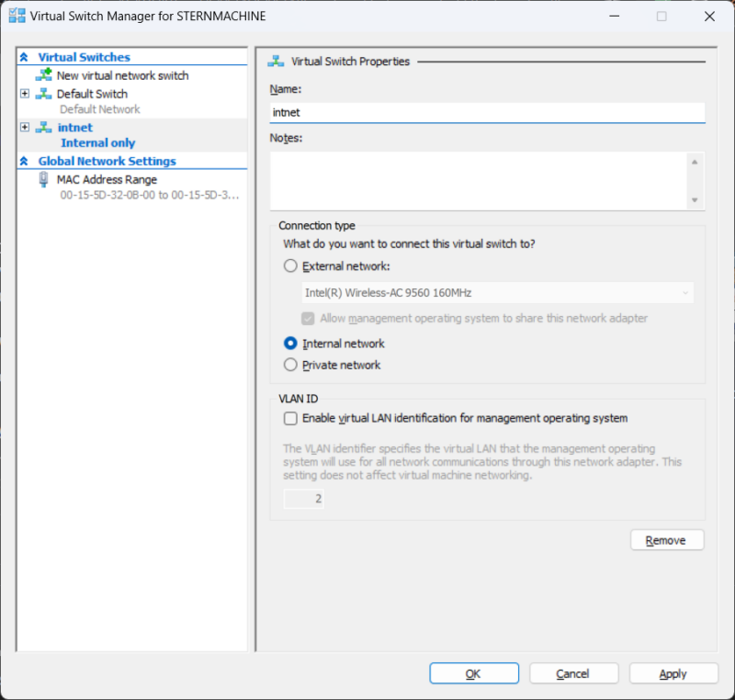Minimize the Virtual Switch Manager window

click(x=614, y=16)
